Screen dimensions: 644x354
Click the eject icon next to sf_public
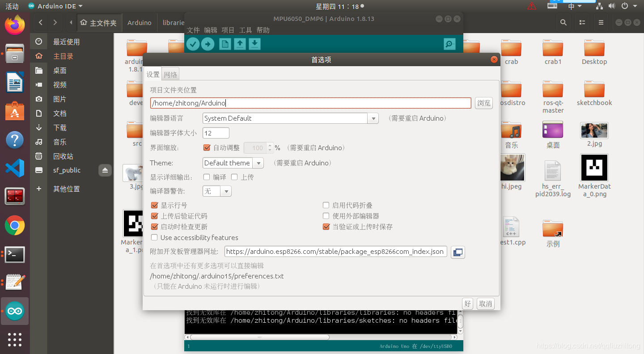105,170
